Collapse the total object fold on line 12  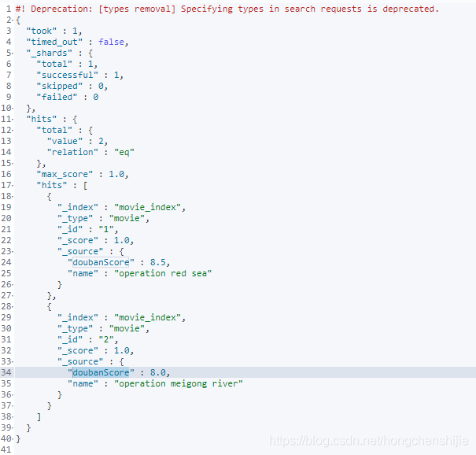coord(13,131)
